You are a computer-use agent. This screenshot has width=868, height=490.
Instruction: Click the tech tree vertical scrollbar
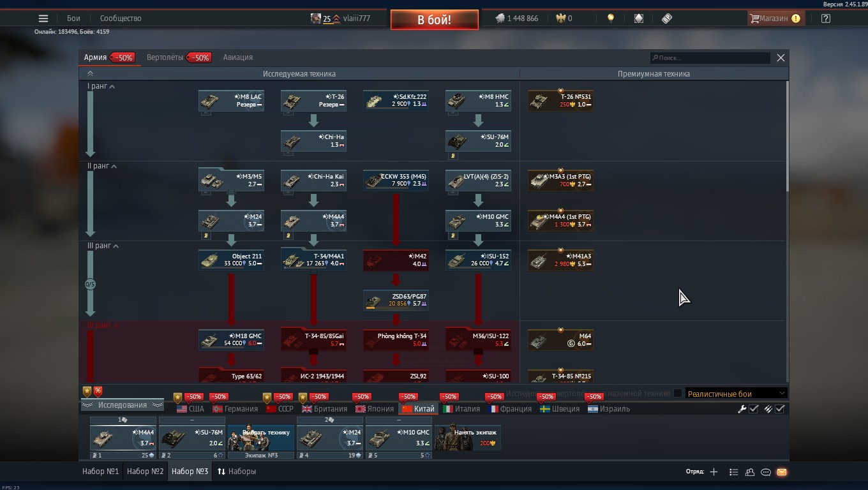tap(788, 137)
